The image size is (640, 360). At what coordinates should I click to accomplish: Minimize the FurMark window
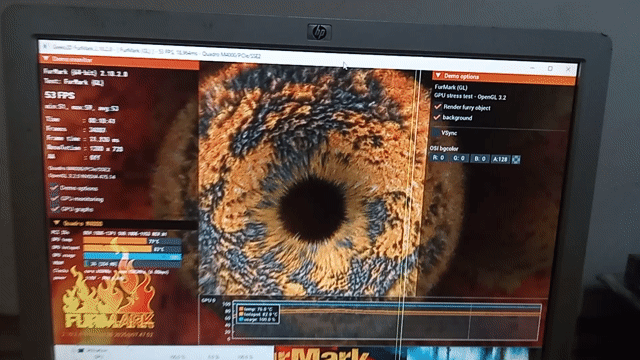pyautogui.click(x=532, y=67)
